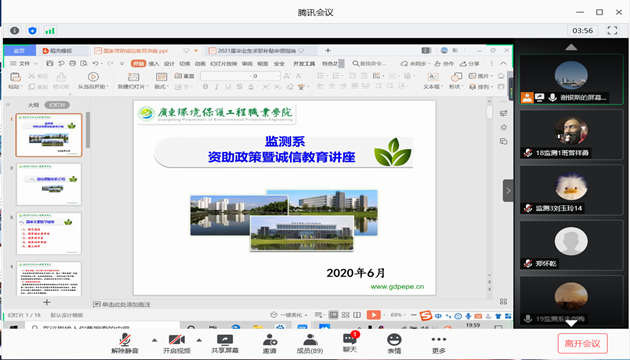
Task: Start sharing with 共享屏幕 icon
Action: point(225,344)
